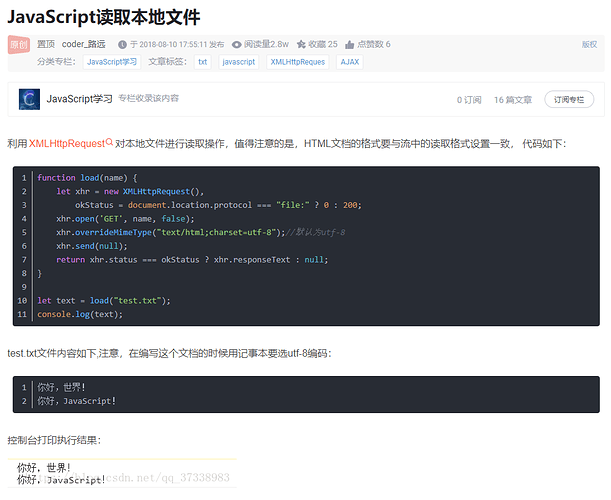Click the test.txt文件内容如下 paragraph

click(170, 353)
